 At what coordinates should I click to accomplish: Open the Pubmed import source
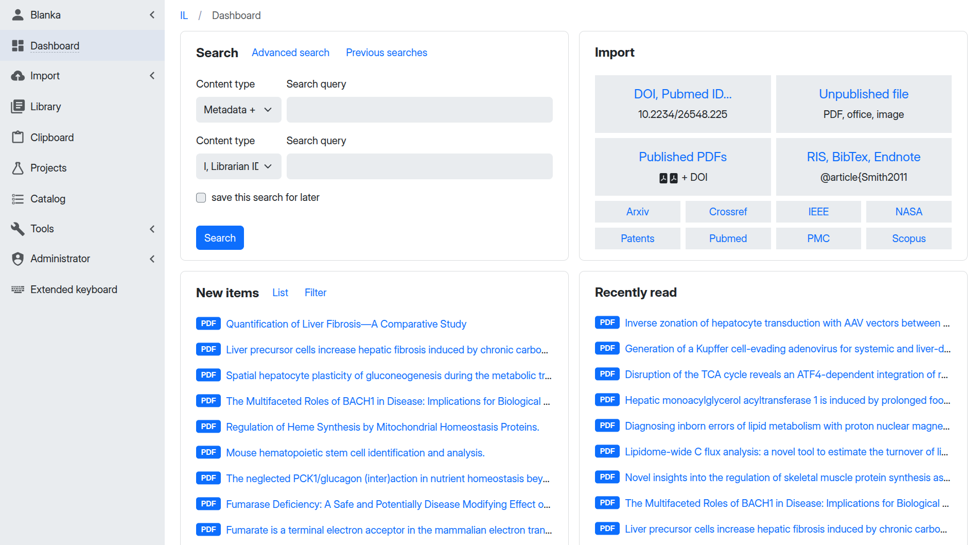(x=727, y=239)
